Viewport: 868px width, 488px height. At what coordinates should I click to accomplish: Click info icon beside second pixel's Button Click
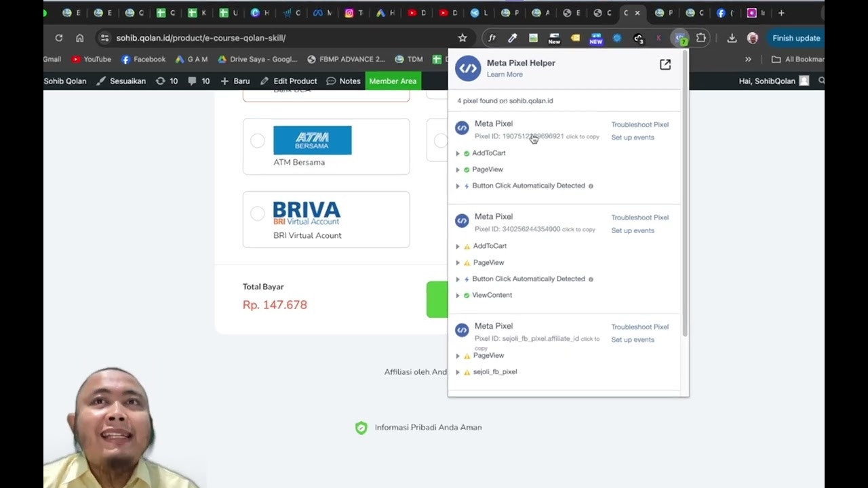tap(591, 279)
